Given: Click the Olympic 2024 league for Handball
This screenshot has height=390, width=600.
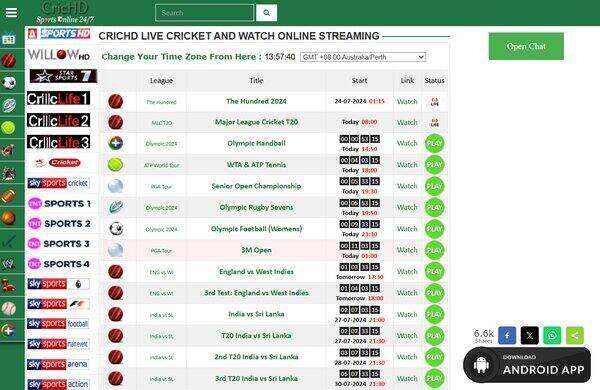Looking at the screenshot, I should point(161,144).
